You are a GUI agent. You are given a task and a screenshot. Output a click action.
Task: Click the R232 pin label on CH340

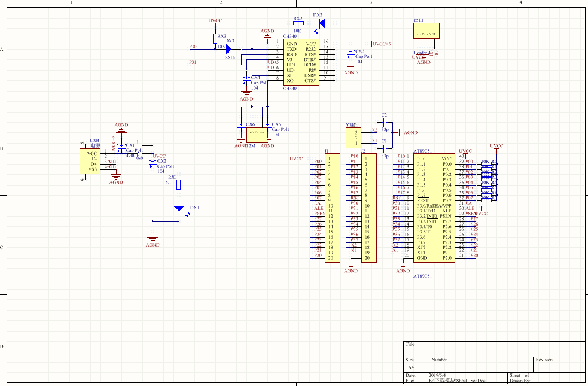pyautogui.click(x=311, y=49)
